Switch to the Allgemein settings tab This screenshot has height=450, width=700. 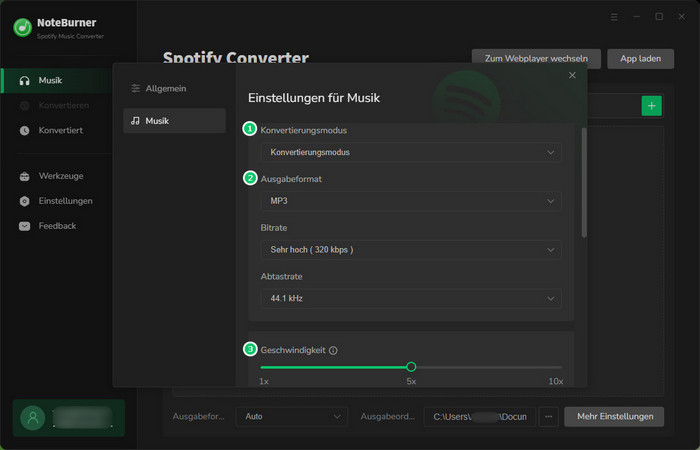pyautogui.click(x=174, y=88)
